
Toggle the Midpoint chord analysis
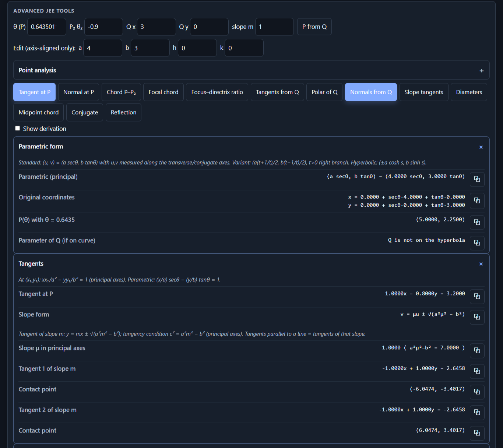pyautogui.click(x=39, y=112)
